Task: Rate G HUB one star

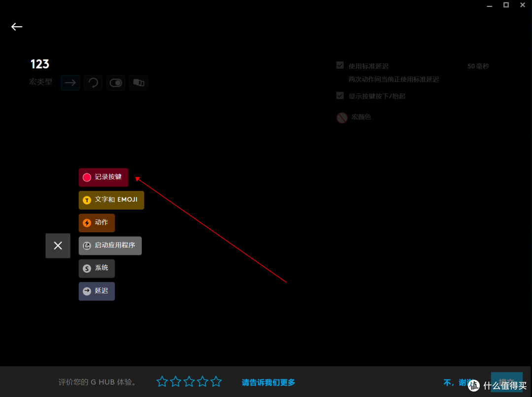Action: (162, 382)
